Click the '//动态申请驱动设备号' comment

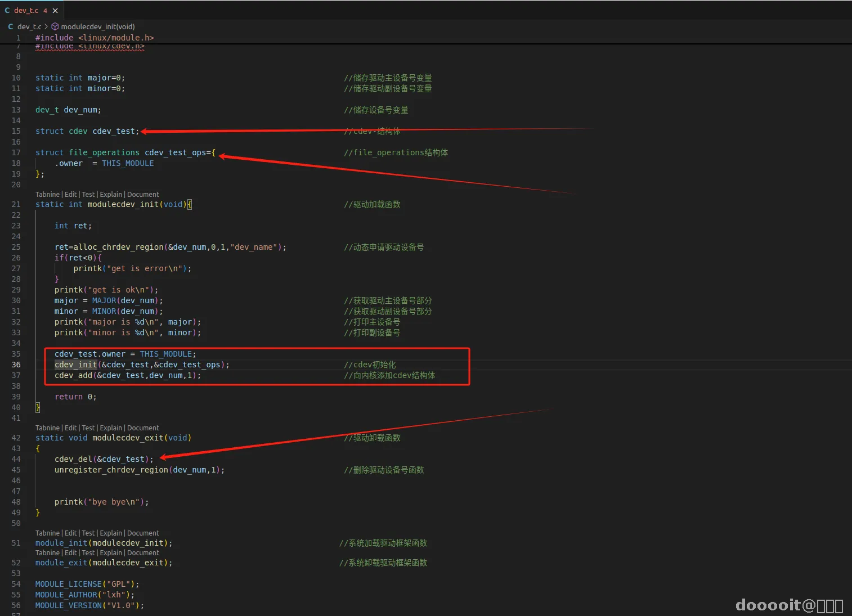[x=384, y=247]
